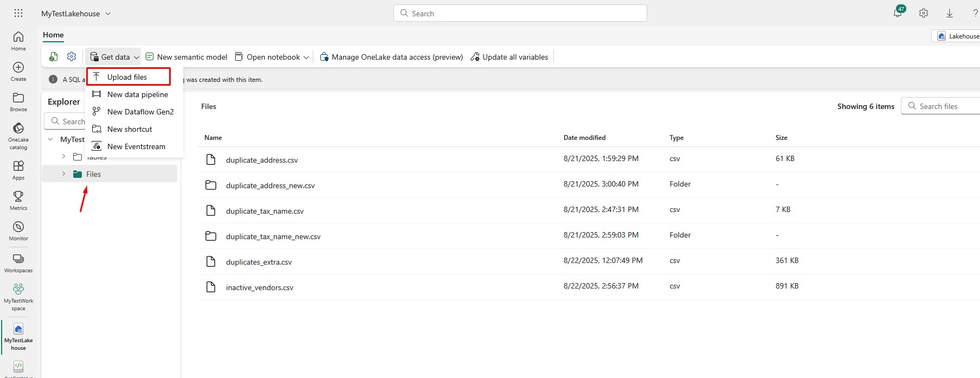Open the notifications bell icon

tap(898, 13)
